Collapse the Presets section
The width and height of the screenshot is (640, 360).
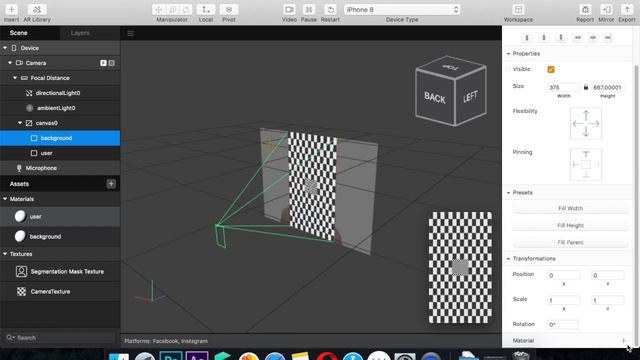[x=509, y=192]
